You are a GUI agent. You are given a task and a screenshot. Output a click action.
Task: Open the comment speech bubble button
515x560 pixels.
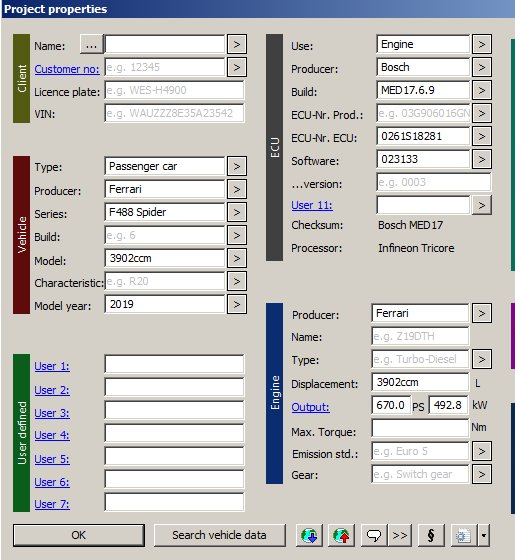tap(374, 535)
